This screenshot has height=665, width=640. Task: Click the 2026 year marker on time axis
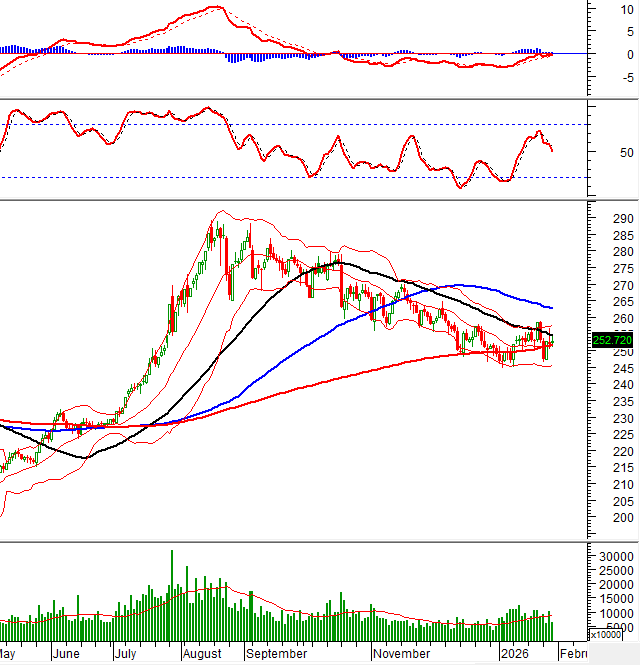[516, 653]
